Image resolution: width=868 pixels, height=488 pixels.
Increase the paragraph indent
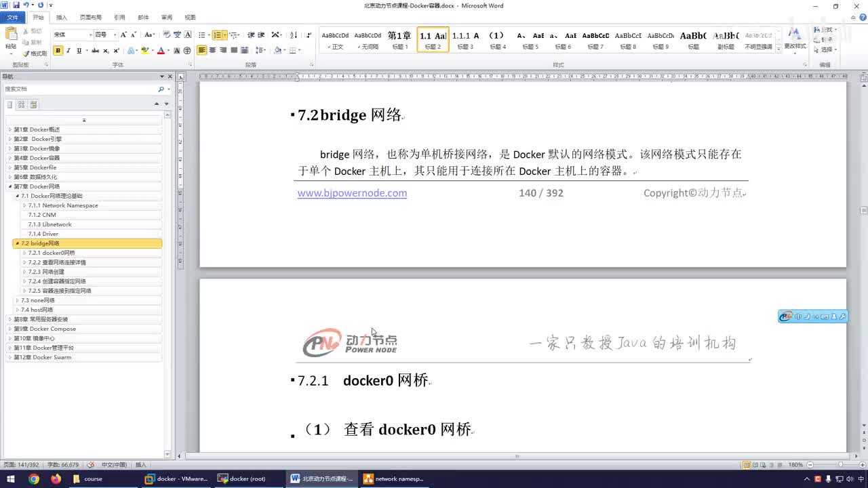(x=261, y=35)
